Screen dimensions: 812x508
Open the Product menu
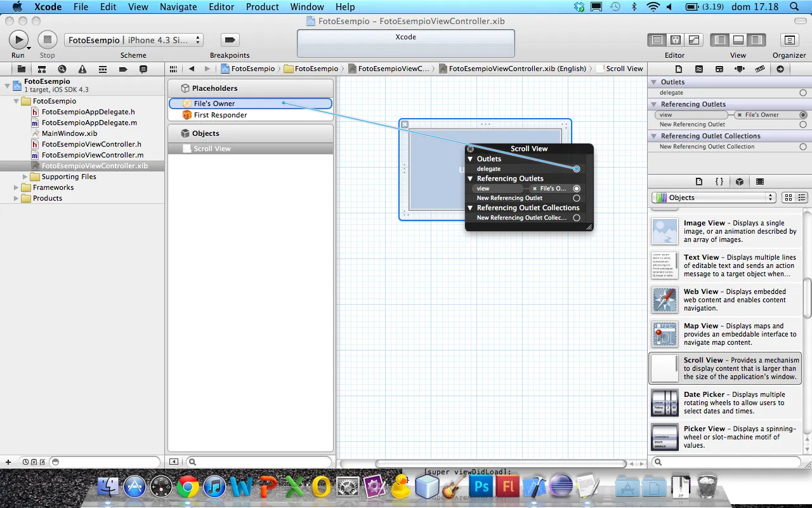tap(262, 7)
